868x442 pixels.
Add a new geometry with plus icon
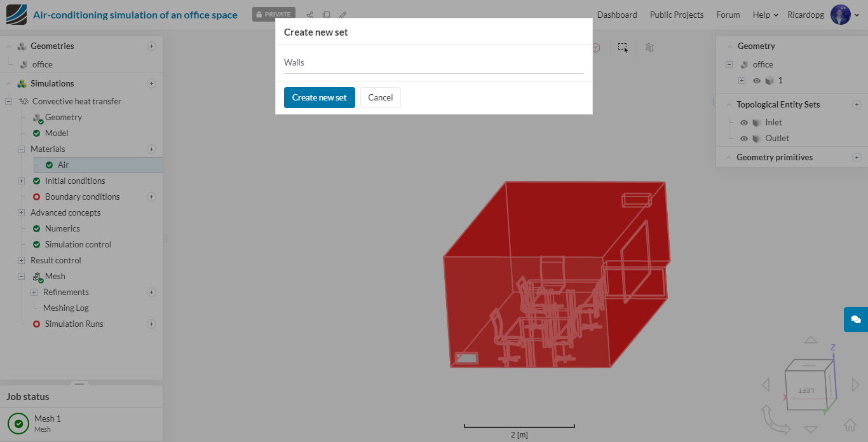coord(151,46)
